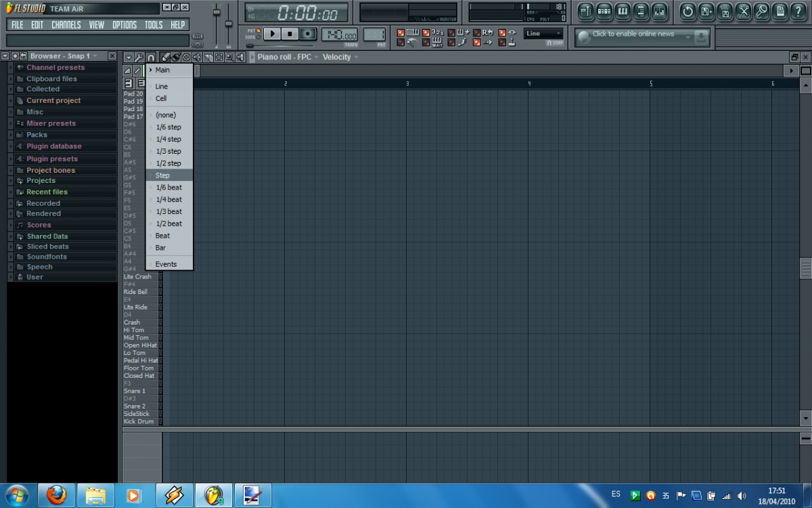Open the global snap Line dropdown
This screenshot has height=508, width=812.
[543, 33]
